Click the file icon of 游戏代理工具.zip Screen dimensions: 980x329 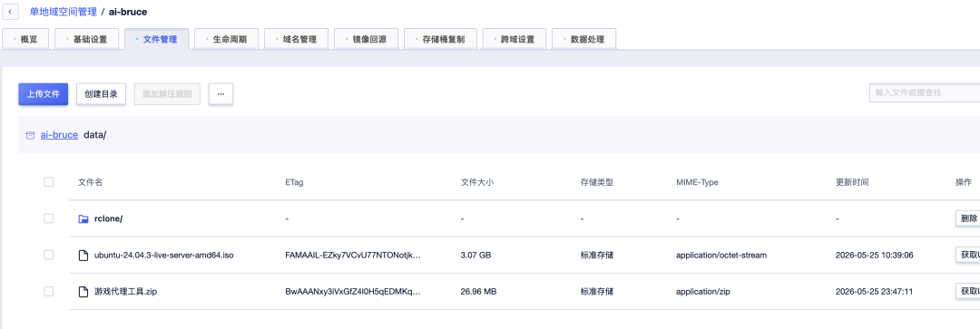83,292
